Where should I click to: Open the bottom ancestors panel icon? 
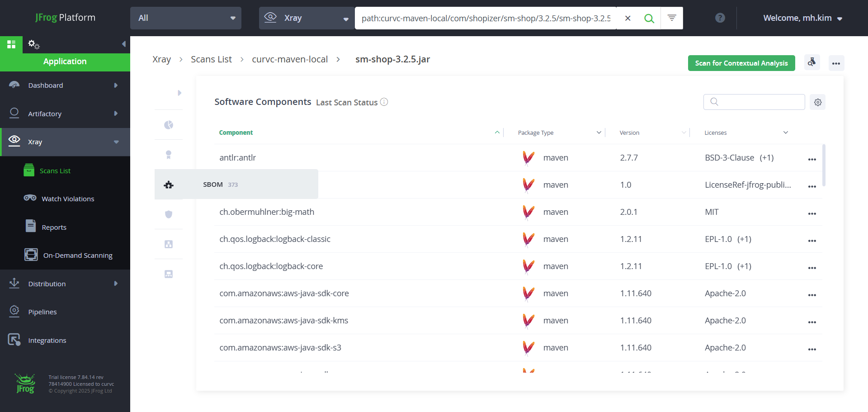coord(169,274)
